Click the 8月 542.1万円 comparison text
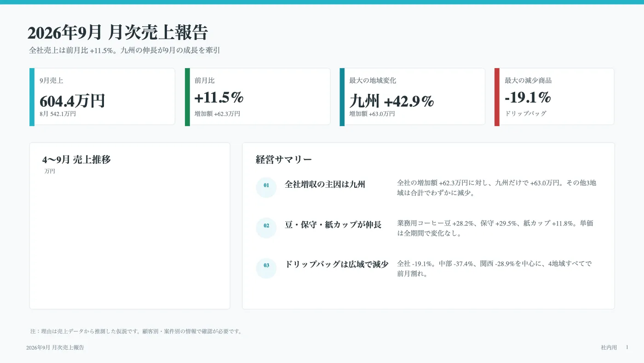Viewport: 644px width, 363px height. point(57,114)
